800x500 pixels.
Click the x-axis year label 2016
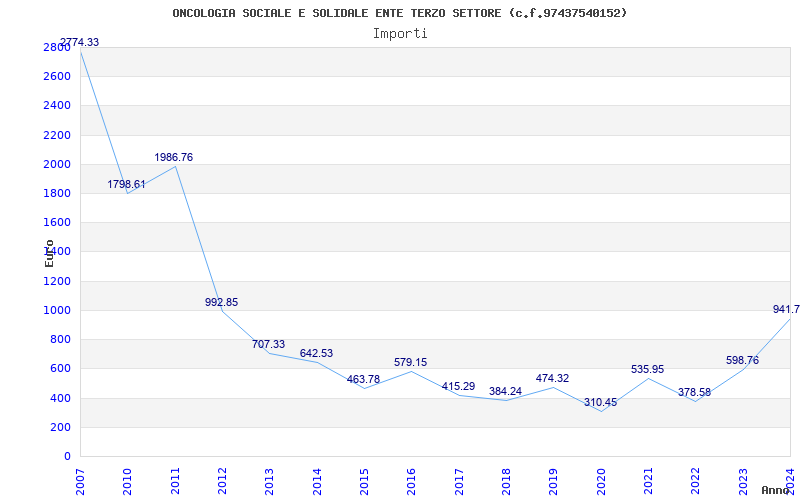pyautogui.click(x=412, y=482)
